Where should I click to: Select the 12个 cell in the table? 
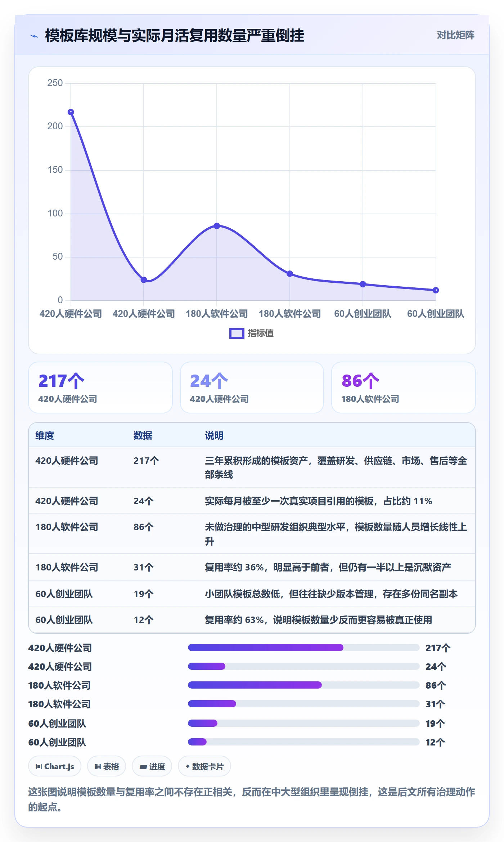pyautogui.click(x=144, y=620)
